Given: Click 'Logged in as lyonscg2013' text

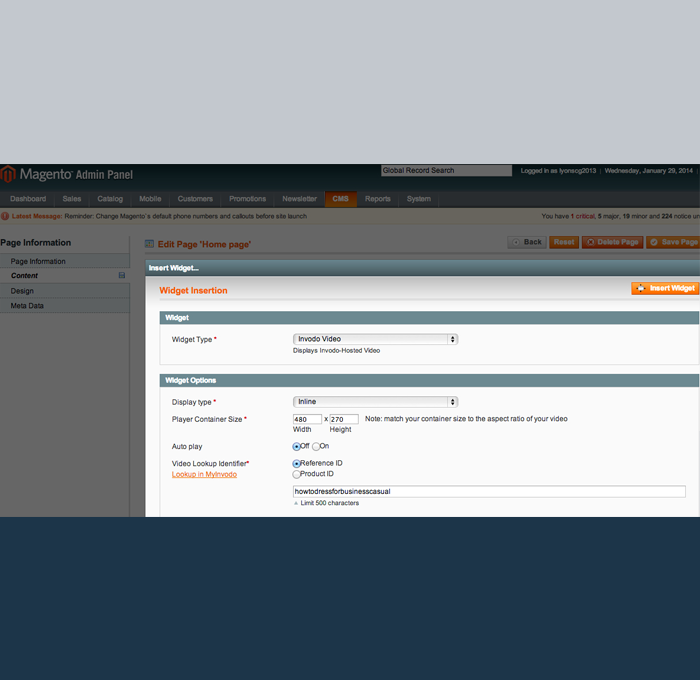Looking at the screenshot, I should tap(558, 171).
